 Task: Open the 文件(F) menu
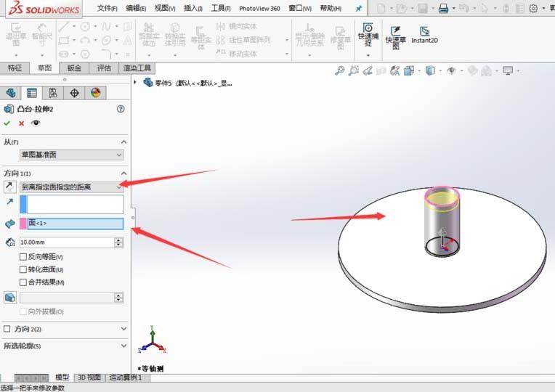[x=107, y=8]
